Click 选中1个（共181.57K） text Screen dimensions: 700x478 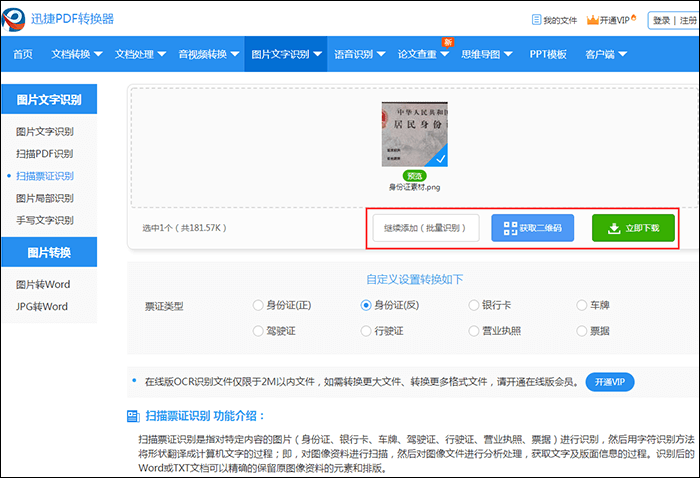[184, 228]
